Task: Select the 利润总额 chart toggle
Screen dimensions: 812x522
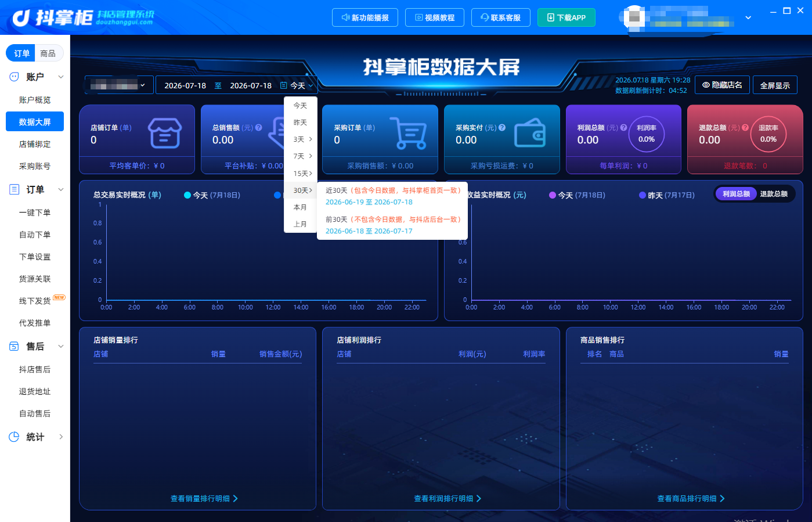Action: point(736,194)
